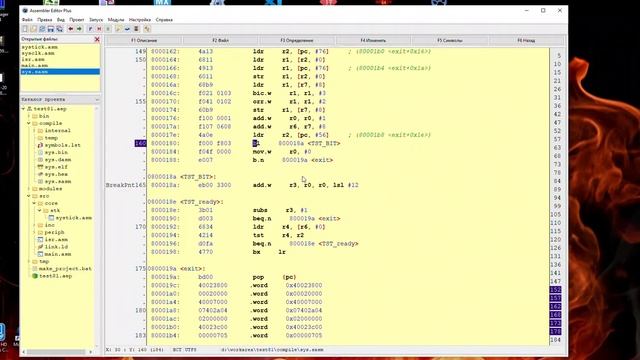Open the Файл menu
640x360 pixels.
point(27,20)
